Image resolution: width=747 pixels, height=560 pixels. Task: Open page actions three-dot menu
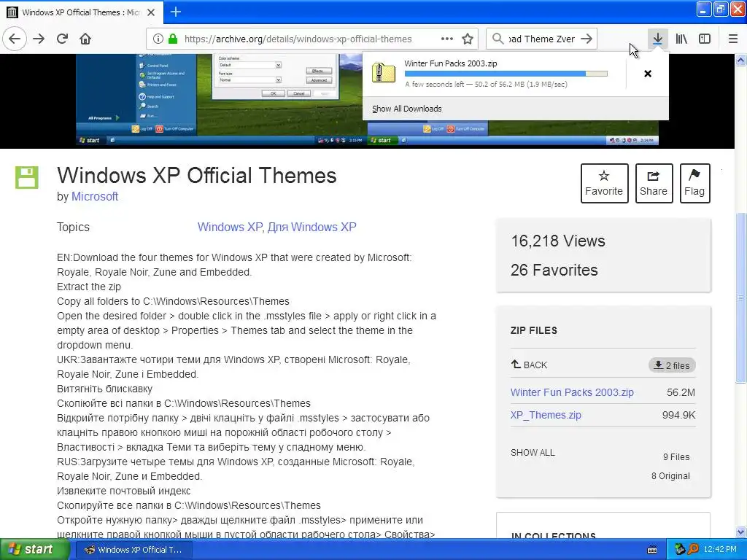447,39
